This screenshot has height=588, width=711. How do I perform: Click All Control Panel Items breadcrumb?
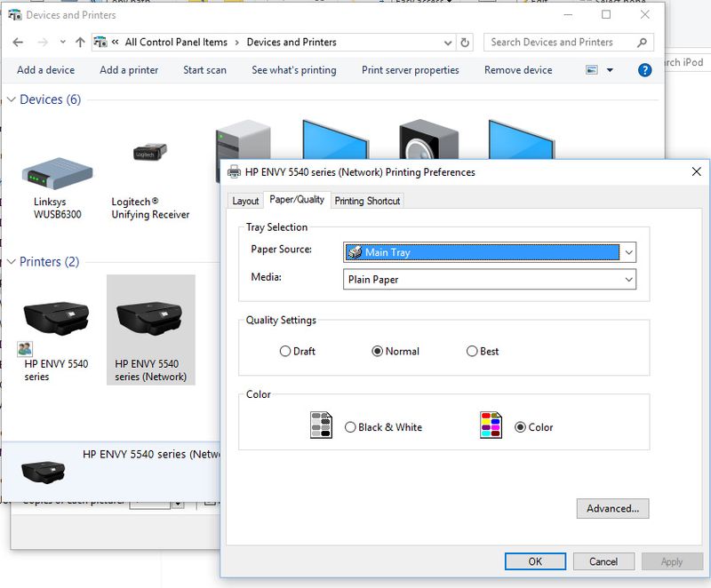pos(176,42)
